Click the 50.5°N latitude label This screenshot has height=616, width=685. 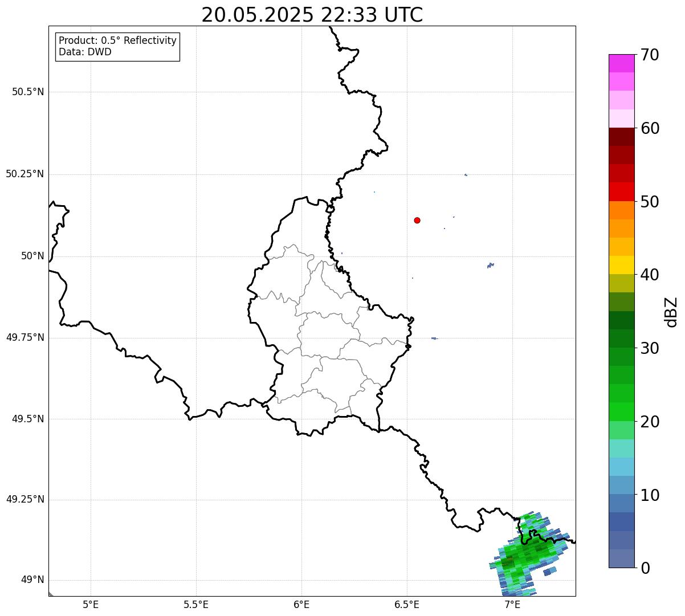click(28, 92)
